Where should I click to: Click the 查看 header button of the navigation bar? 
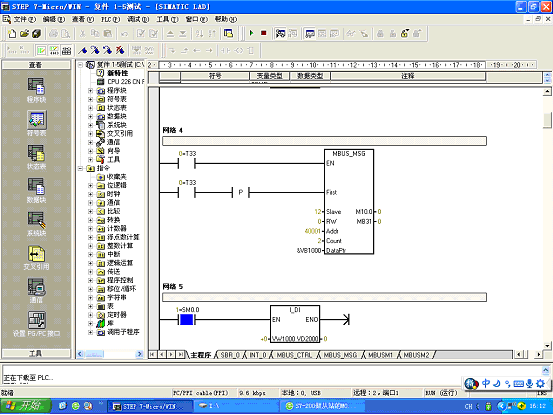[36, 65]
